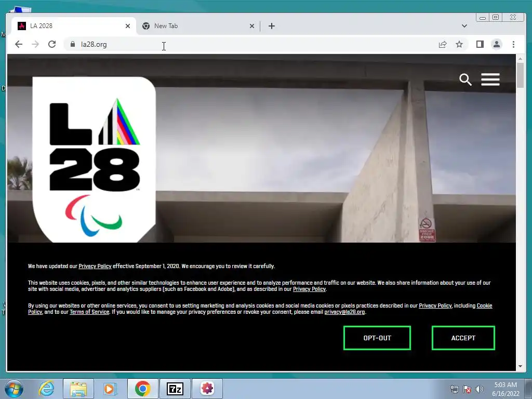Launch Internet Explorer from the taskbar
Image resolution: width=532 pixels, height=399 pixels.
46,389
